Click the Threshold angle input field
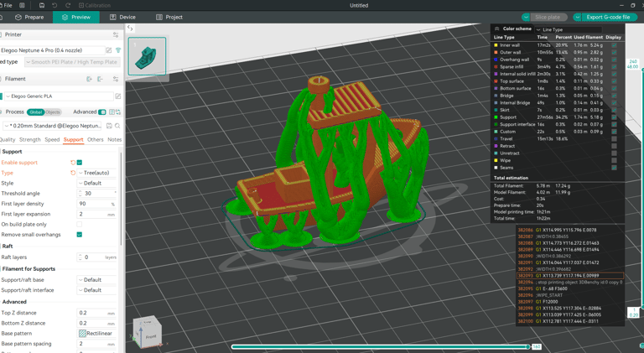Image resolution: width=644 pixels, height=353 pixels. click(x=97, y=194)
